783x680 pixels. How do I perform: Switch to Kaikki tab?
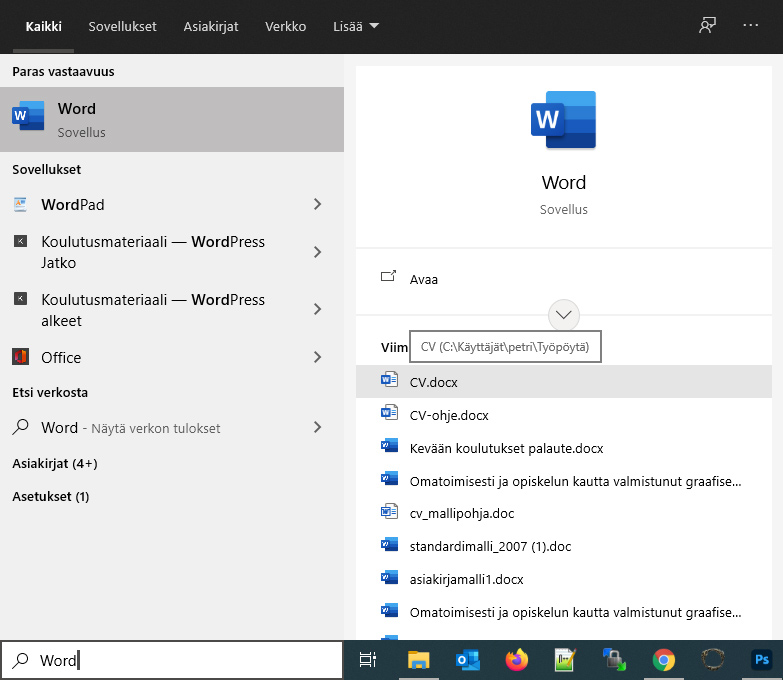pyautogui.click(x=43, y=26)
